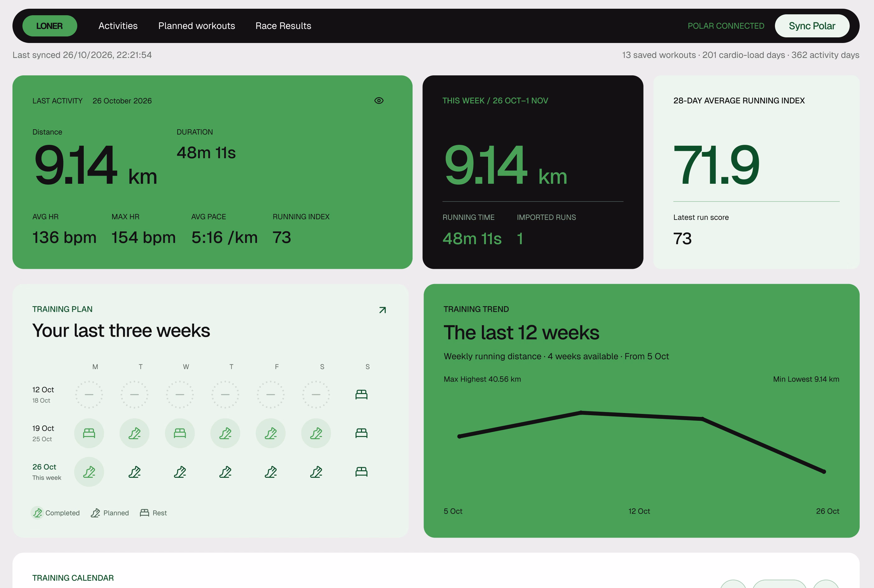This screenshot has height=588, width=874.
Task: Click the 136 bpm avg HR value
Action: pos(64,237)
